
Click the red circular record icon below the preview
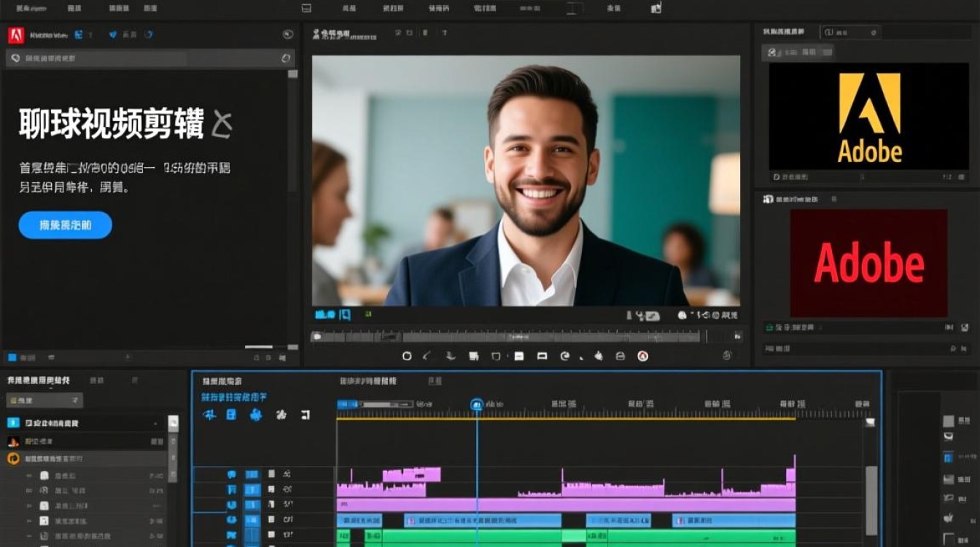[x=642, y=356]
